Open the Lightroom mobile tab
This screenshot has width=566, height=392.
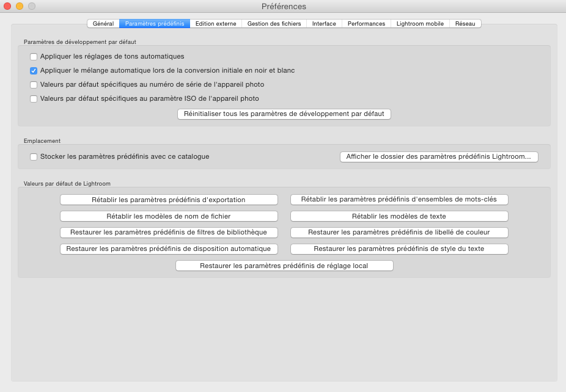(x=420, y=23)
